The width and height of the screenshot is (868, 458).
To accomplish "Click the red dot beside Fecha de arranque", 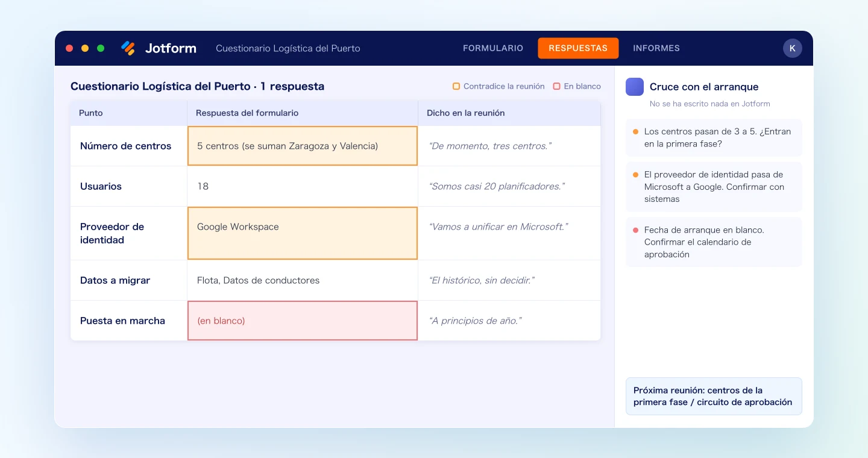I will tap(635, 230).
